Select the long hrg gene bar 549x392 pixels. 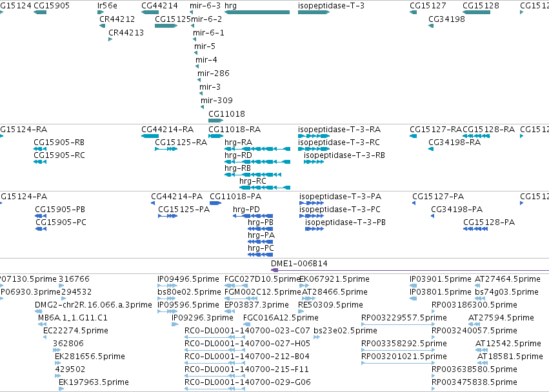[257, 12]
